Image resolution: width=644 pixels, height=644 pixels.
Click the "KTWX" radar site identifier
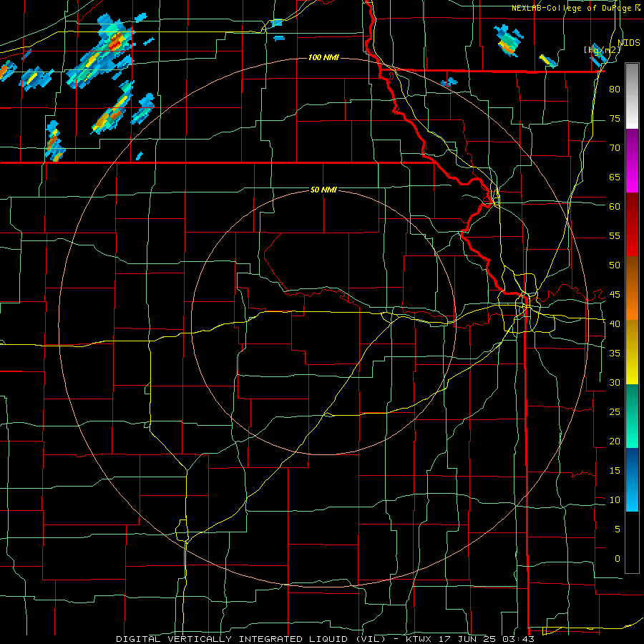pyautogui.click(x=420, y=639)
